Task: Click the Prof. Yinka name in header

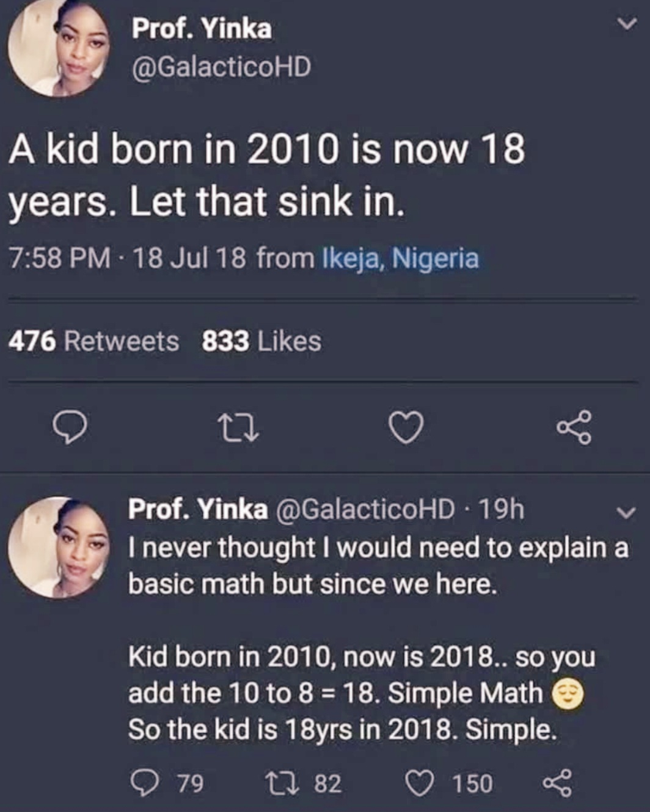Action: 202,28
